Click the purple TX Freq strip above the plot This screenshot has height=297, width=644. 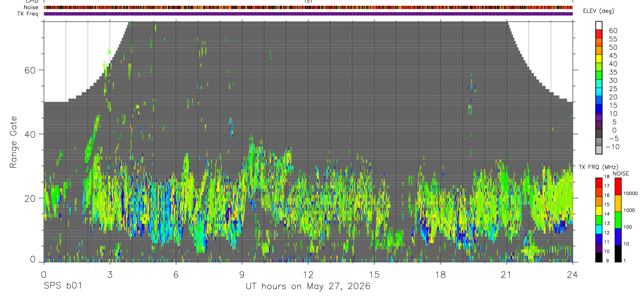[308, 14]
